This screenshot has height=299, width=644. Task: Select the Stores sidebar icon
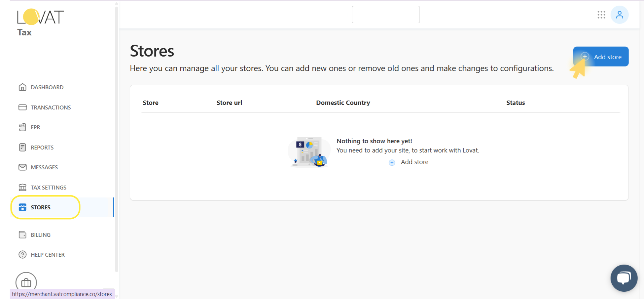tap(22, 207)
